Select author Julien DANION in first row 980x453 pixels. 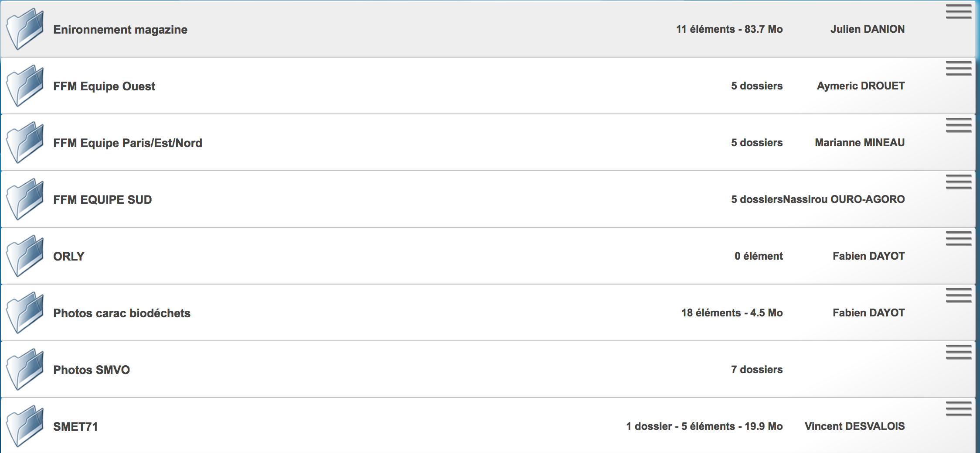coord(867,29)
